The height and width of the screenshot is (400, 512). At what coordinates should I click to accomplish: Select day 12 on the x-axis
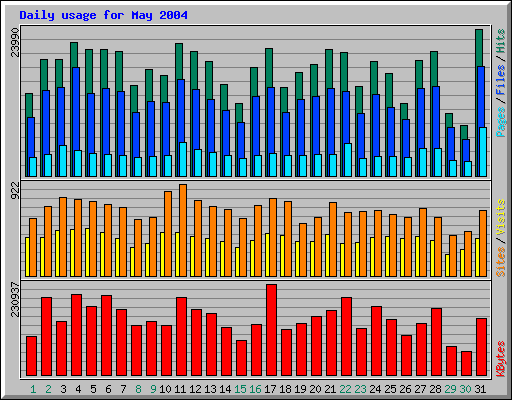point(195,389)
